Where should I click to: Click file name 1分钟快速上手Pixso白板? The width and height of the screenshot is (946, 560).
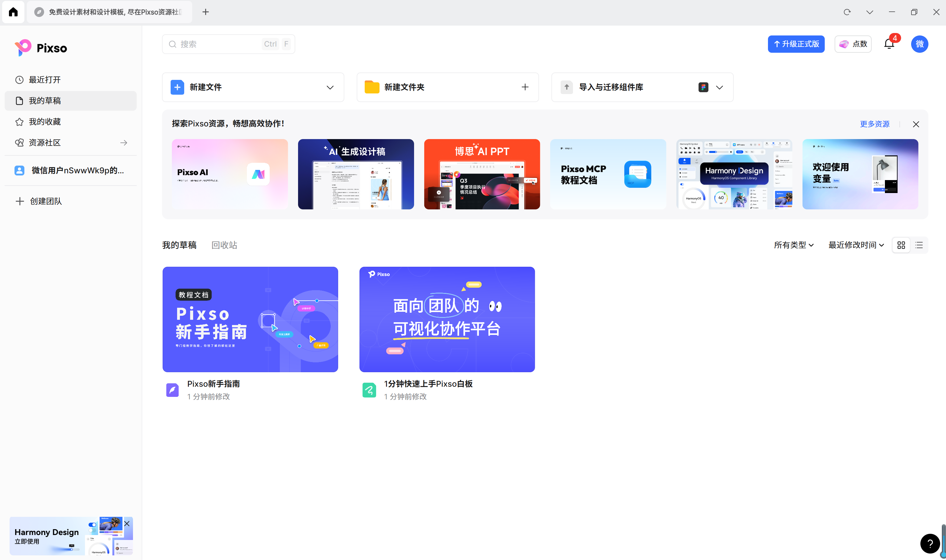pyautogui.click(x=428, y=384)
